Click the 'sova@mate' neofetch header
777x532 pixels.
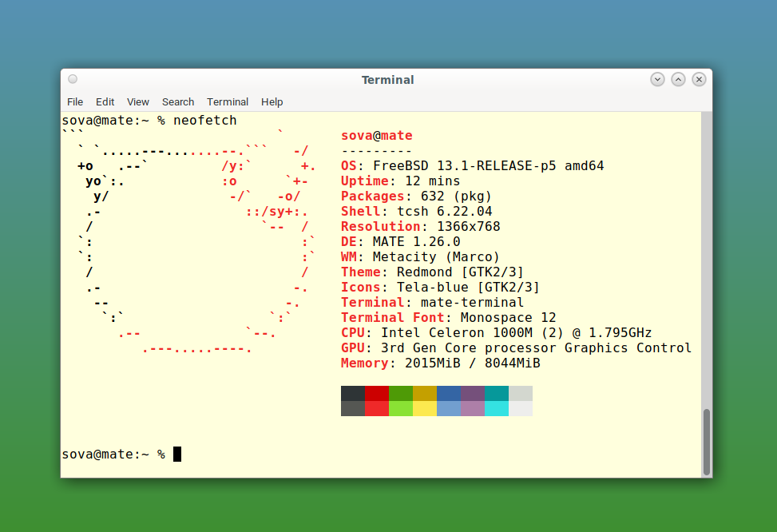377,135
